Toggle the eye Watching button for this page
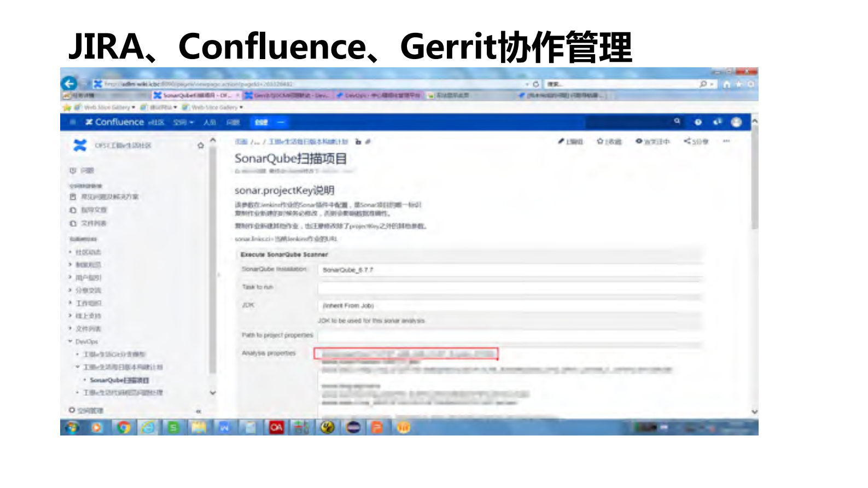Viewport: 868px width, 488px height. pos(653,142)
